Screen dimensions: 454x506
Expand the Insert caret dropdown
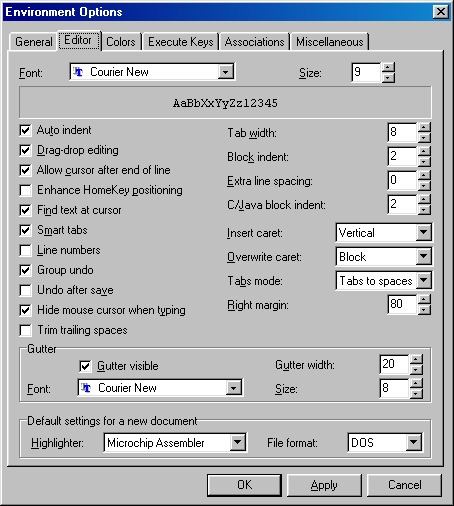click(423, 232)
